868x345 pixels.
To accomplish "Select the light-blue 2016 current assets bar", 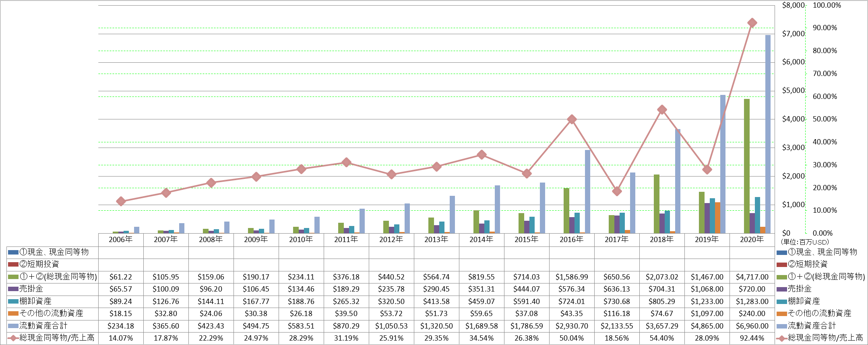I will (587, 191).
